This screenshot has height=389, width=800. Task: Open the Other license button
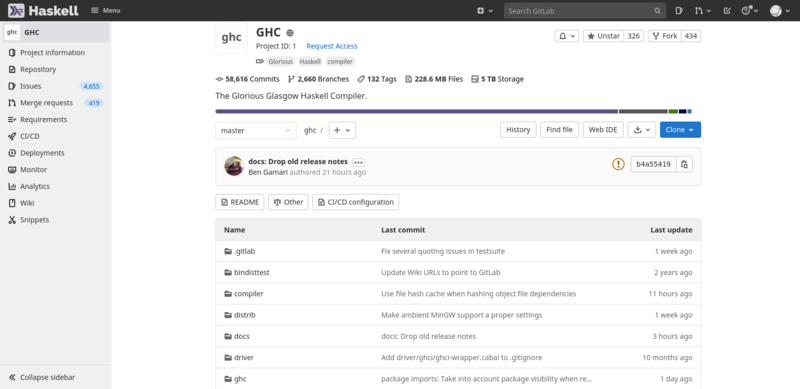(288, 202)
